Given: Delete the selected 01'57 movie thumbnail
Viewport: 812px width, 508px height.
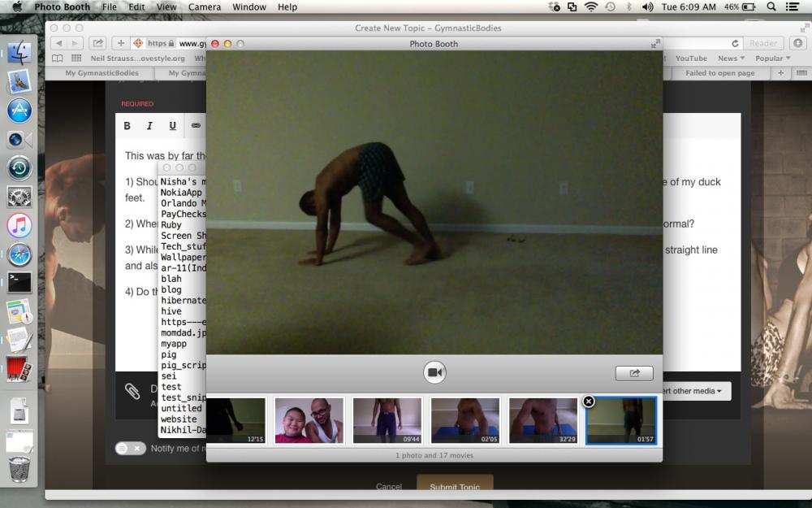Looking at the screenshot, I should point(588,402).
